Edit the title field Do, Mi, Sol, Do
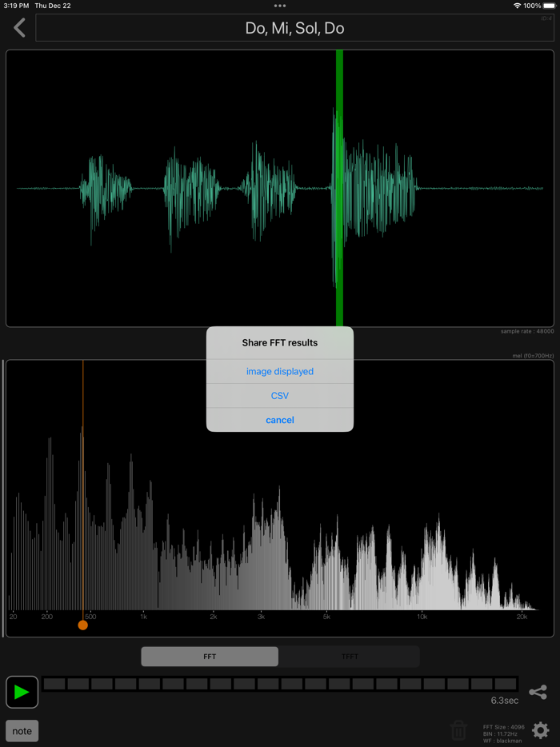 [295, 28]
